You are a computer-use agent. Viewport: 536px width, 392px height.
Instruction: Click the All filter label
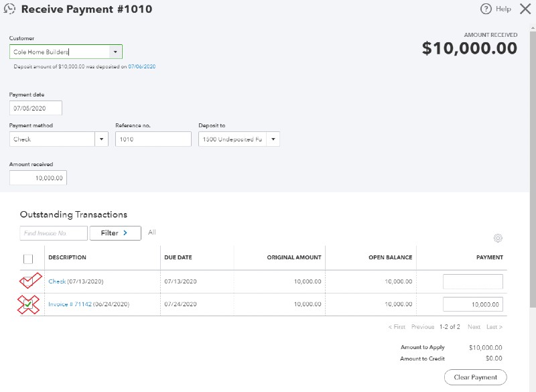coord(152,233)
